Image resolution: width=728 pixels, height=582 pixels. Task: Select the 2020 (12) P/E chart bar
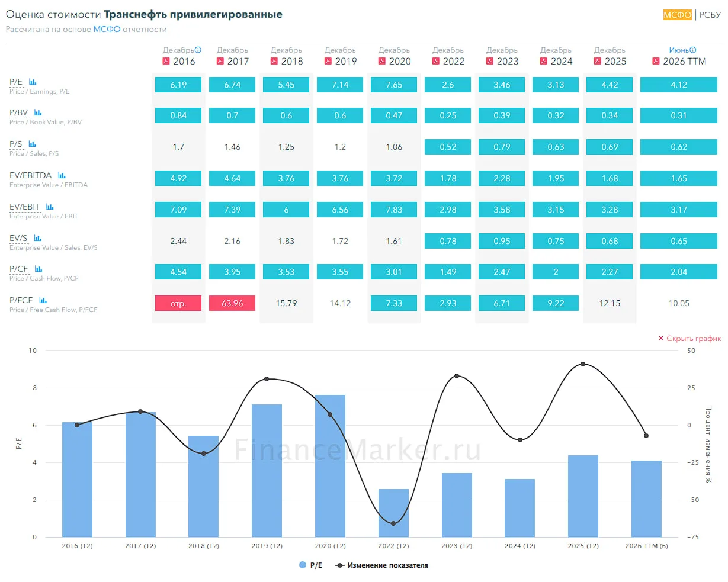[331, 466]
